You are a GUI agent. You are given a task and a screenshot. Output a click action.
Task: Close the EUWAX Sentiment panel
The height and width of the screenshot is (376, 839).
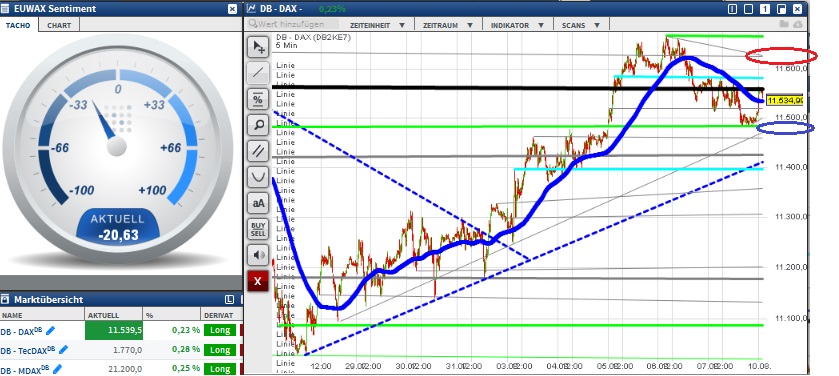232,9
